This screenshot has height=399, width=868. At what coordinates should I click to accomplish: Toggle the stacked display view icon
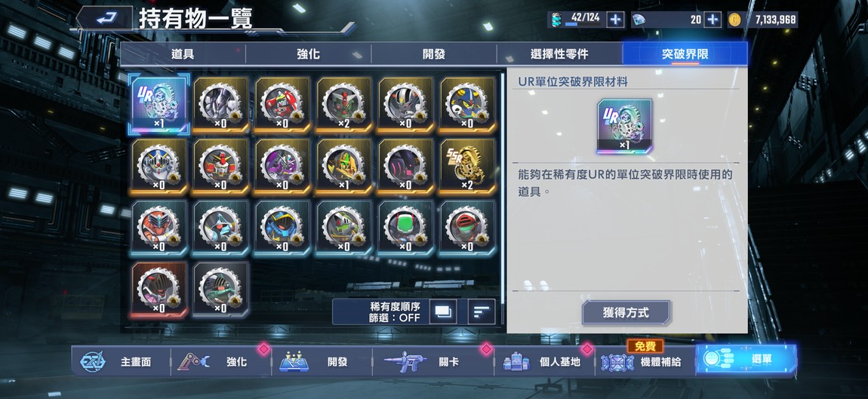coord(443,312)
